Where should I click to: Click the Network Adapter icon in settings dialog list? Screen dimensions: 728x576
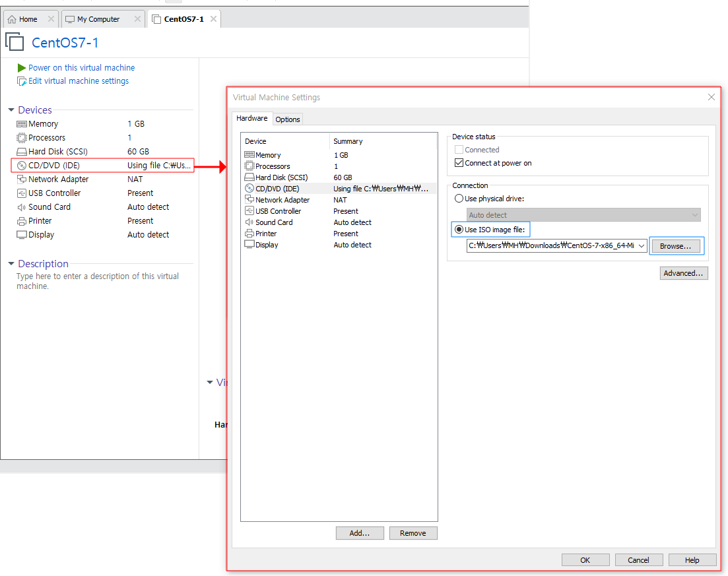[x=249, y=199]
